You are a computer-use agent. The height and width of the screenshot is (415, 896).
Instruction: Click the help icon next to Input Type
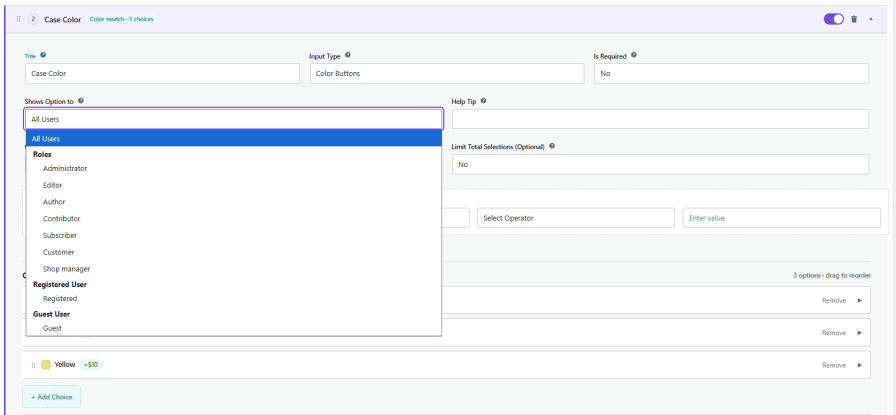[347, 55]
